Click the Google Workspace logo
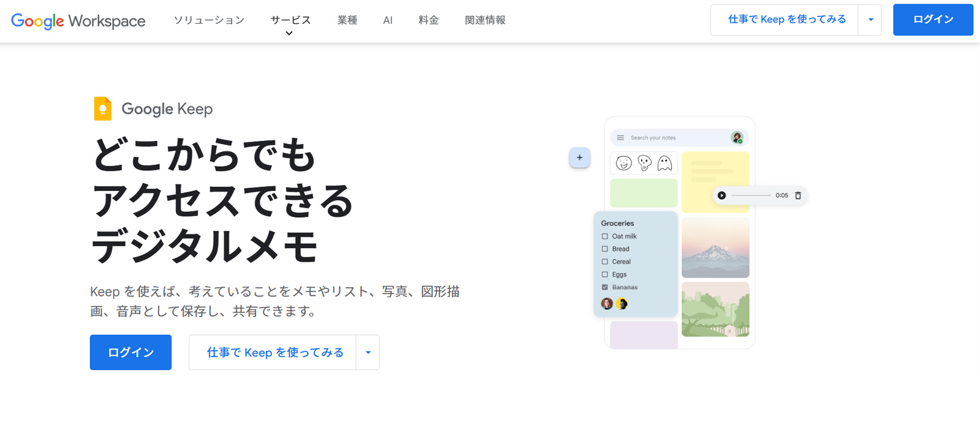This screenshot has height=436, width=980. tap(78, 21)
